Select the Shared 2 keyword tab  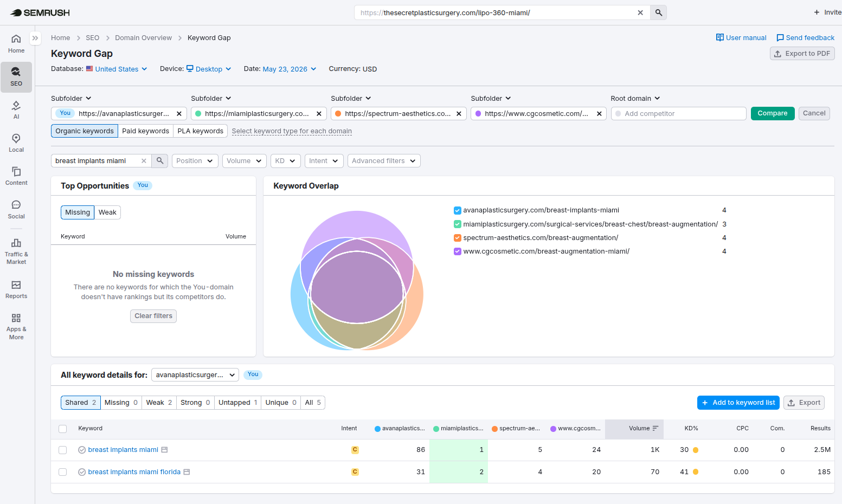(x=81, y=403)
